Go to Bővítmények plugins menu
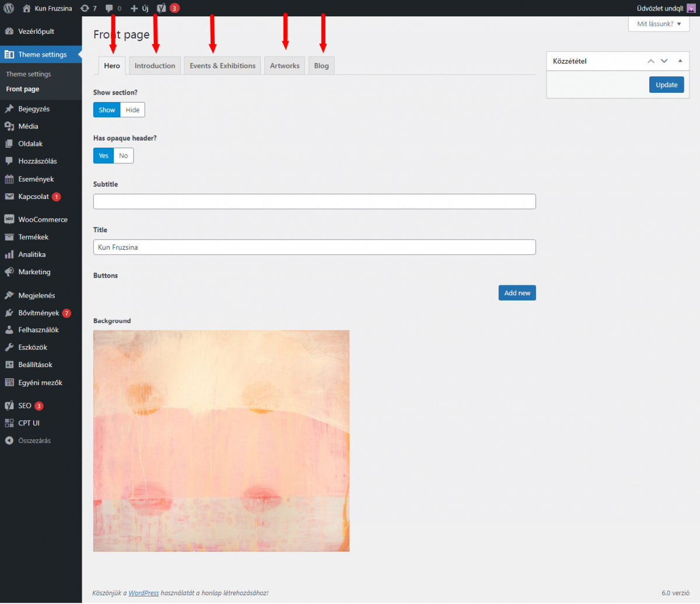 pyautogui.click(x=38, y=313)
